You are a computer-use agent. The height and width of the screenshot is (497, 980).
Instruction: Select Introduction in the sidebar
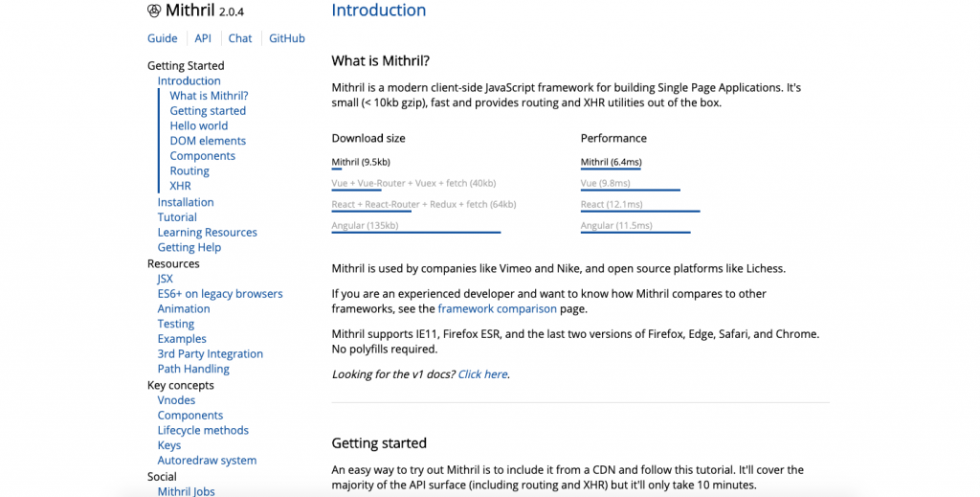(189, 80)
